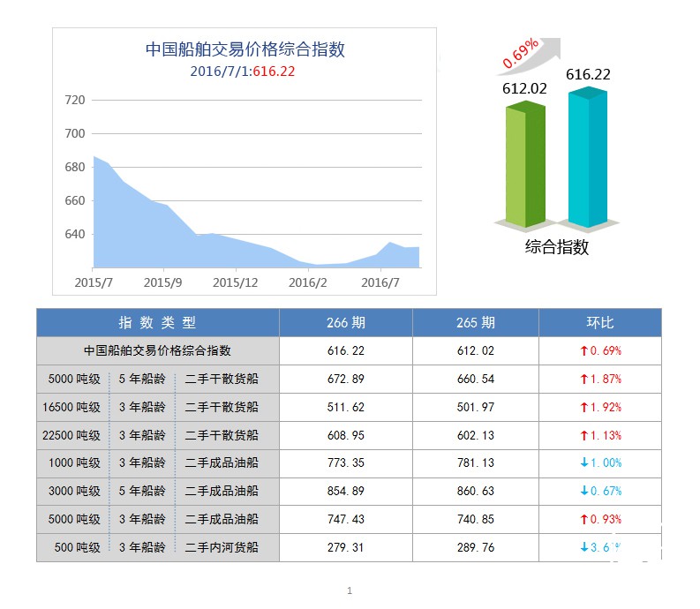This screenshot has height=609, width=700.
Task: Click table cell 279.31
Action: pos(346,547)
